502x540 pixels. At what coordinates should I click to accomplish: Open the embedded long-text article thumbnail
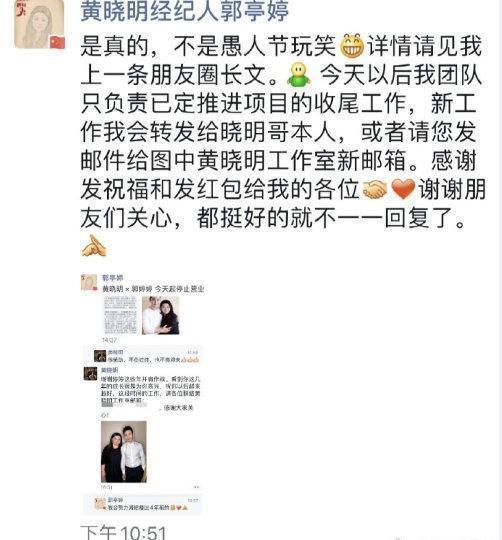(121, 315)
